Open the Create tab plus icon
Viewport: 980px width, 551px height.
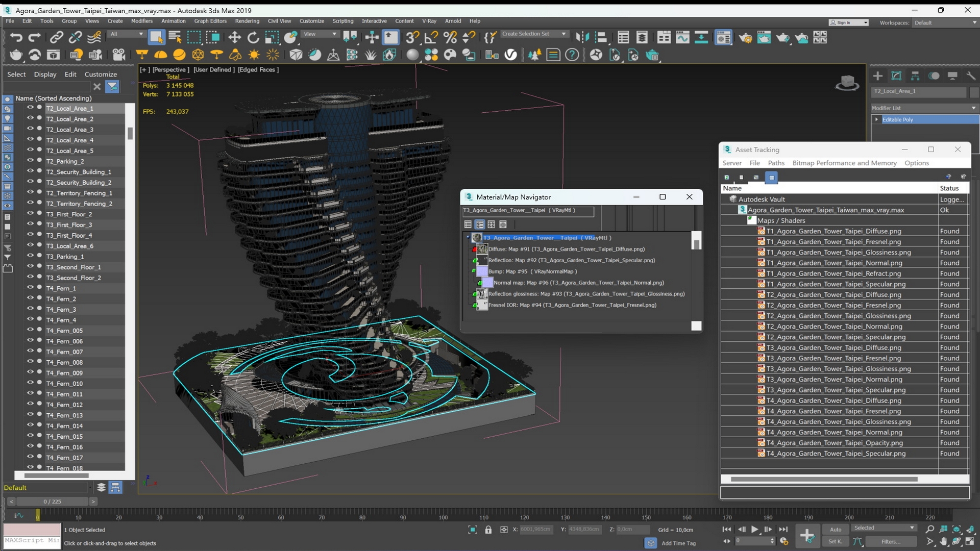878,76
